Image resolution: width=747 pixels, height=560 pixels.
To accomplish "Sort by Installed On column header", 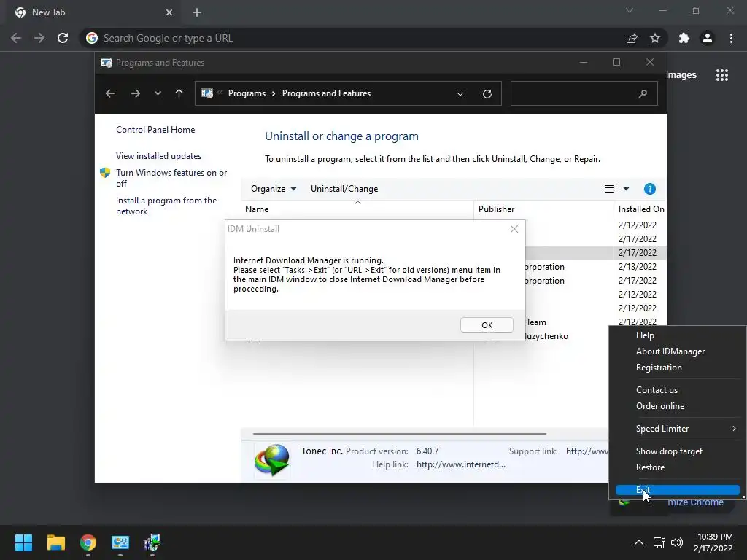I will click(x=640, y=209).
